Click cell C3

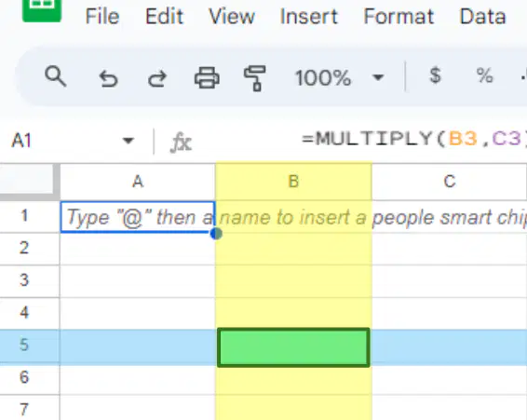[x=450, y=281]
